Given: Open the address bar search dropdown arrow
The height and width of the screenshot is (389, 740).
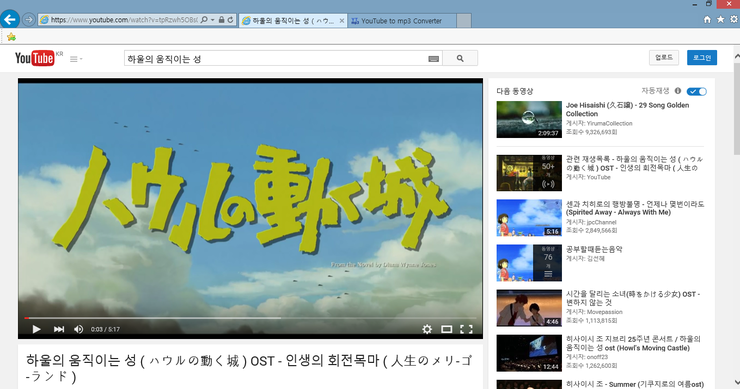Looking at the screenshot, I should [213, 20].
